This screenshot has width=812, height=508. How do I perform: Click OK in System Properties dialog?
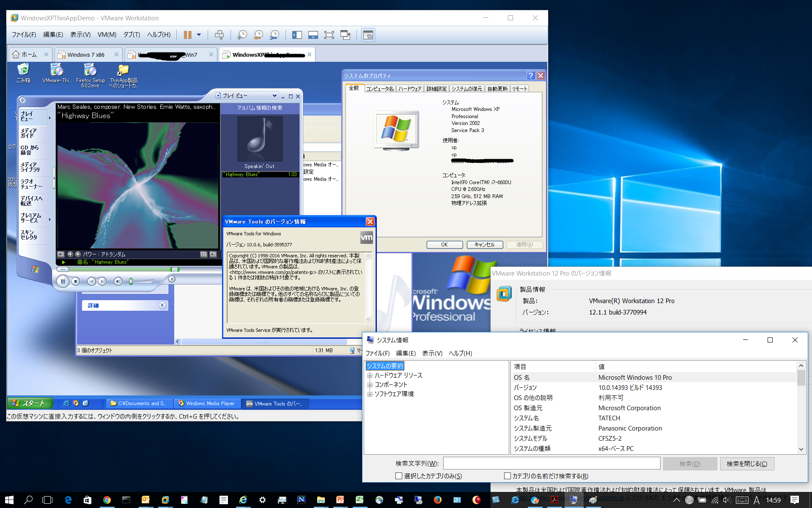(x=444, y=245)
